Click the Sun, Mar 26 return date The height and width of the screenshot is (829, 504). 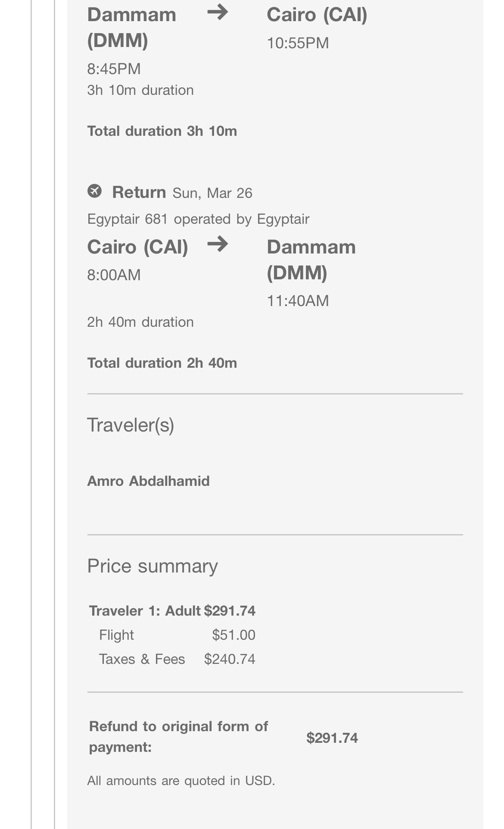(x=212, y=193)
